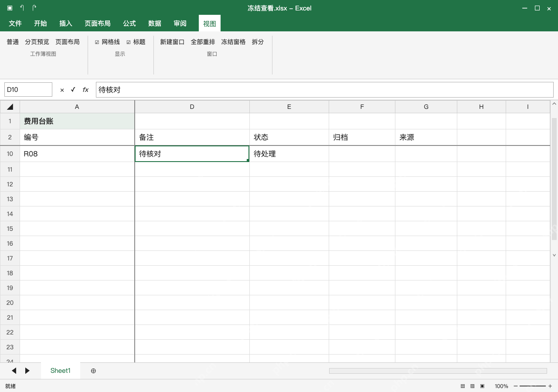Cancel the formula bar entry with ×
The image size is (558, 392).
[x=62, y=90]
